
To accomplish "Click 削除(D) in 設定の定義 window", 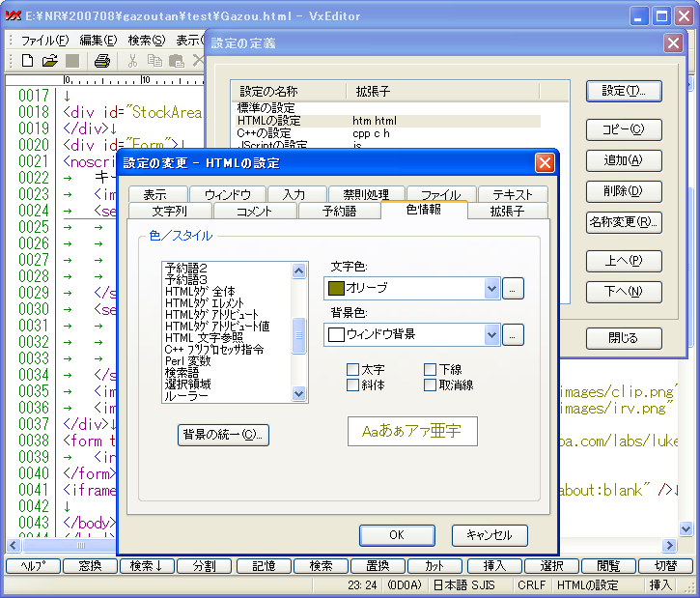I will tap(624, 191).
